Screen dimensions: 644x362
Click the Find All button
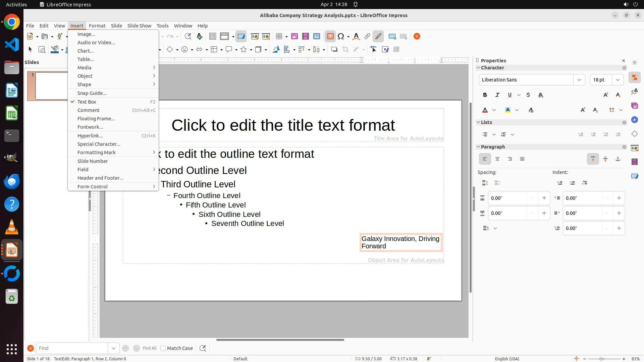[x=149, y=348]
